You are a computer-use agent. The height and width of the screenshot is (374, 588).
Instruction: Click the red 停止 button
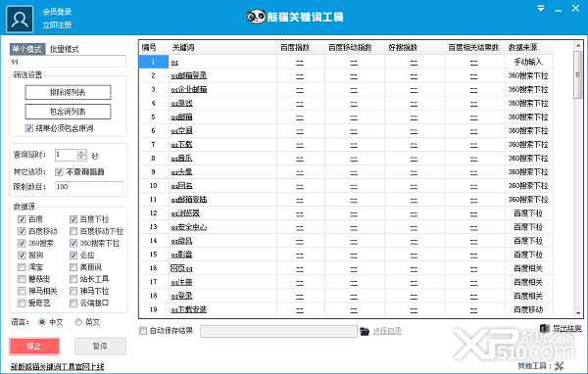pos(34,346)
